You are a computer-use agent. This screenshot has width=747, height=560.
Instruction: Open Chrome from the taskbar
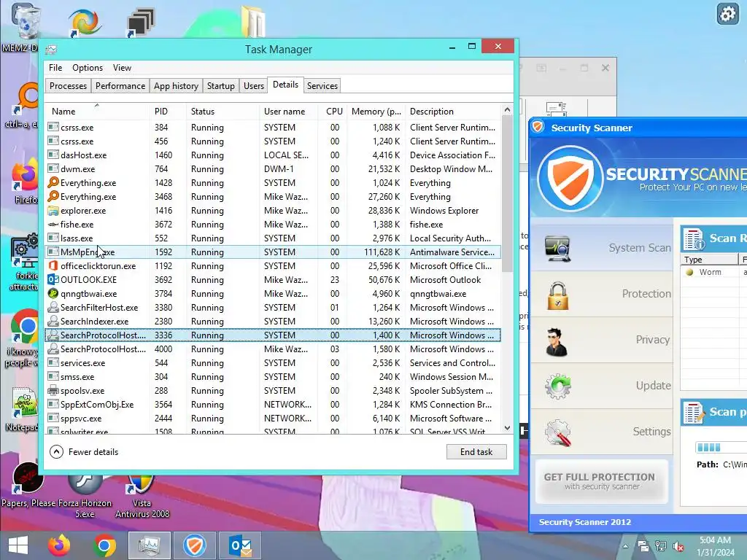click(105, 545)
